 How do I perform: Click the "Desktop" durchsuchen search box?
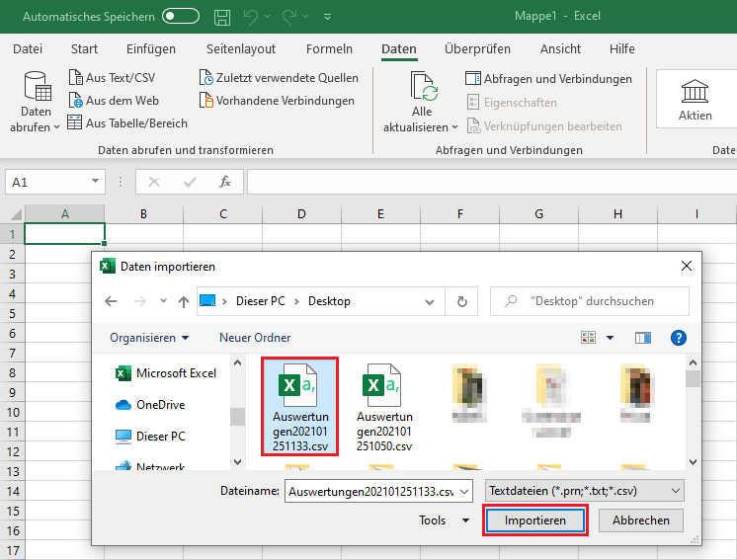(590, 301)
